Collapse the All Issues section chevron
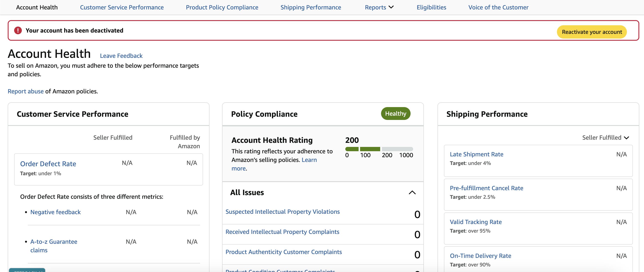 coord(412,192)
